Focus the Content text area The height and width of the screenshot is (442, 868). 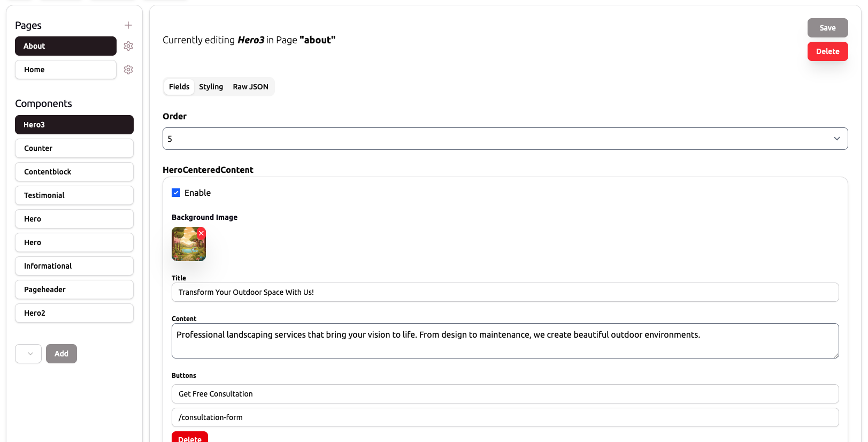tap(505, 341)
